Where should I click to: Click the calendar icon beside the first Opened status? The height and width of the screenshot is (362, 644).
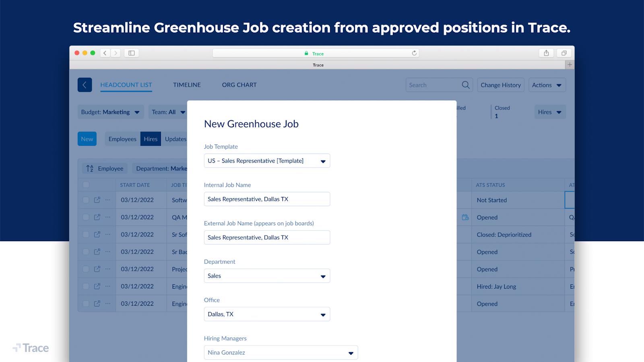(x=465, y=217)
